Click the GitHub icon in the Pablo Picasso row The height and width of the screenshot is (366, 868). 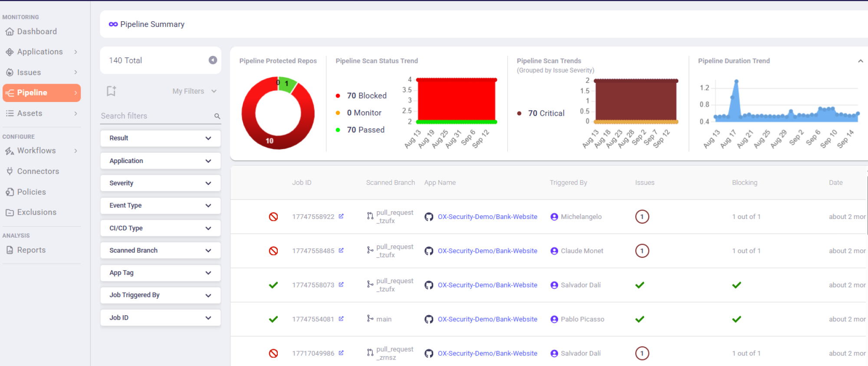(429, 319)
